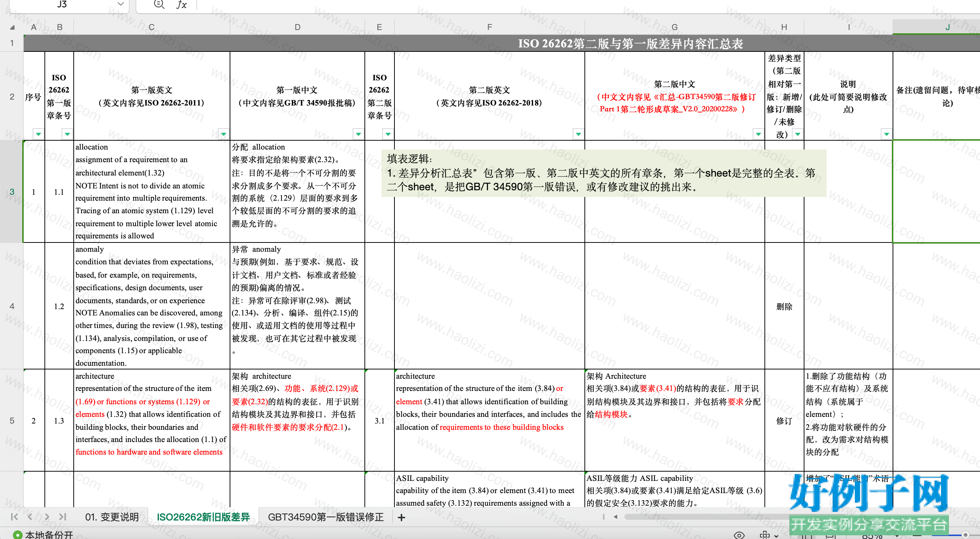Add a new sheet with plus button

click(401, 517)
